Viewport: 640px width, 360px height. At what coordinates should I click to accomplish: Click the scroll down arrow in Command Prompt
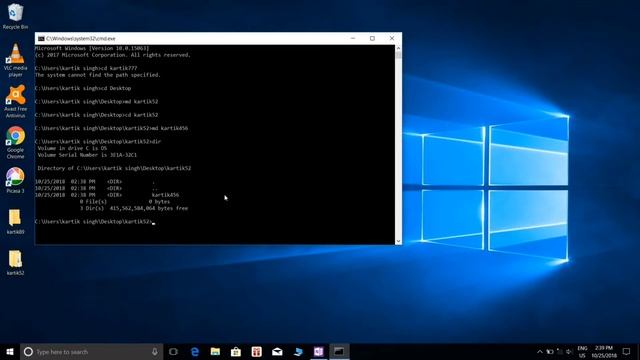[x=398, y=241]
